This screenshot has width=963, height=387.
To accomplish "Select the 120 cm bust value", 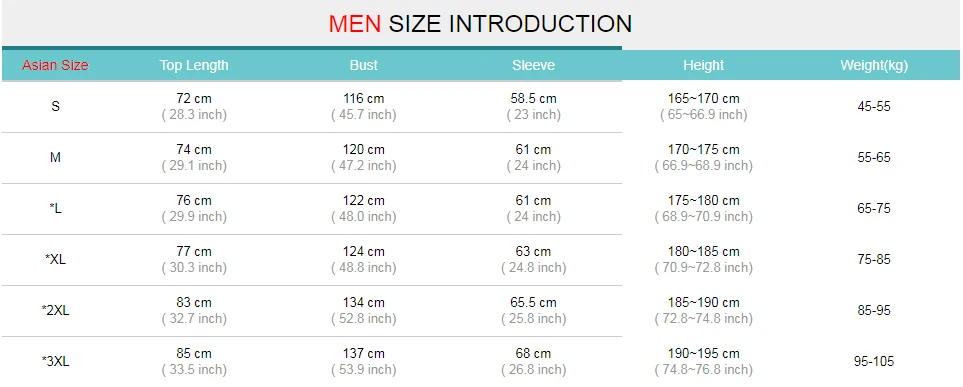I will coord(364,149).
